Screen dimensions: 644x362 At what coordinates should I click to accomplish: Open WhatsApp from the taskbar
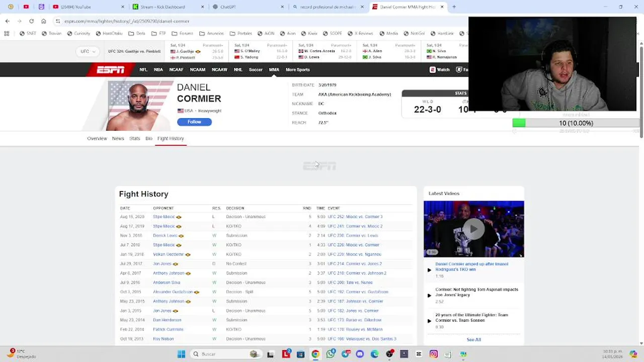[x=330, y=354]
